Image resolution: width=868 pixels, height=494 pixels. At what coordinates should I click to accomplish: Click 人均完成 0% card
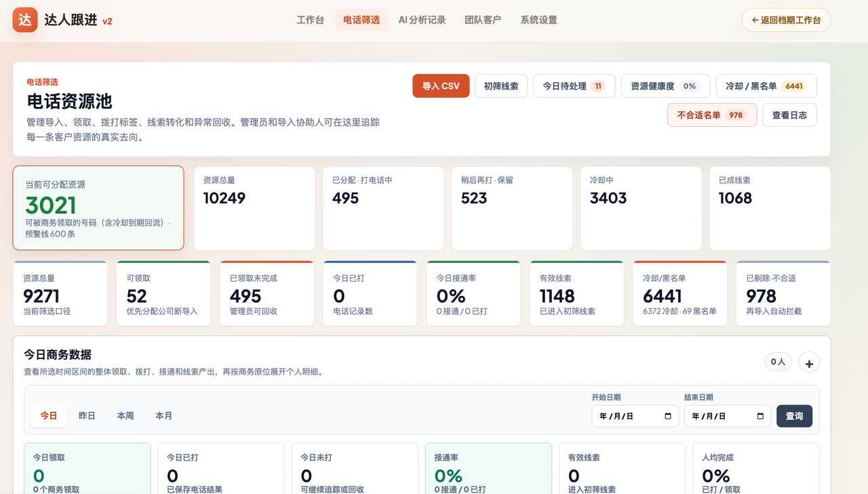[756, 469]
